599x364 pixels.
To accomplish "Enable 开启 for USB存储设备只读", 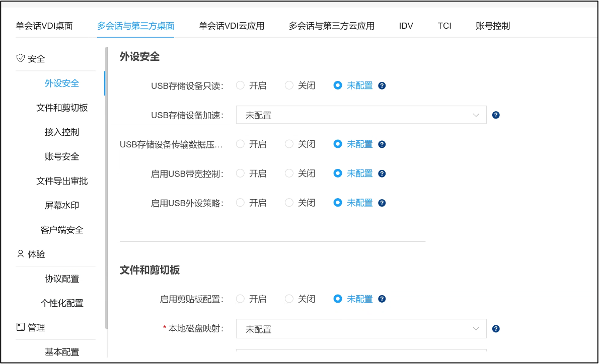I will [x=240, y=85].
